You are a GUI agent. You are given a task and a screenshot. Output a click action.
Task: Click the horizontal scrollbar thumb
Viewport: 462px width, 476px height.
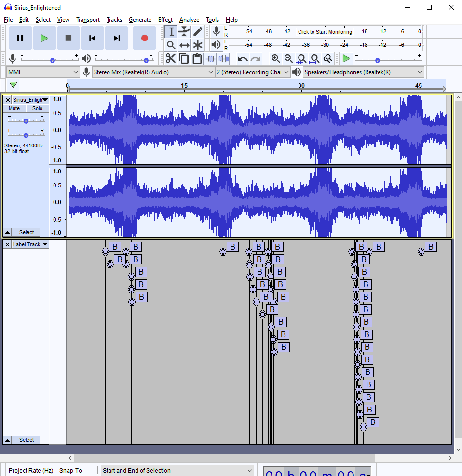[224, 458]
